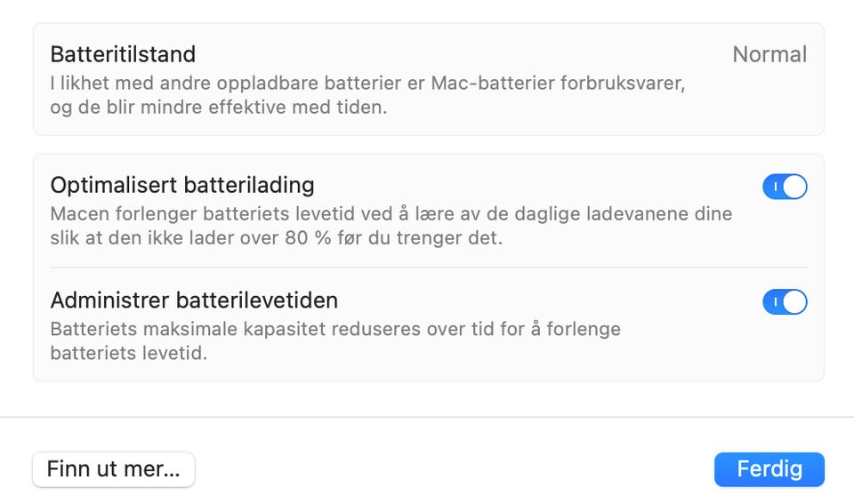Confirm with the blue Ferdig button

pos(769,469)
